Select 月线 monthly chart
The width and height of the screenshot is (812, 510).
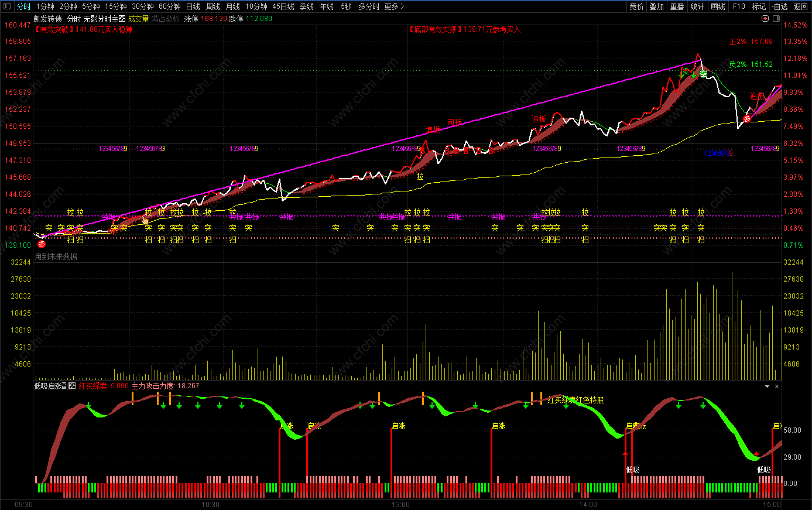pyautogui.click(x=233, y=6)
